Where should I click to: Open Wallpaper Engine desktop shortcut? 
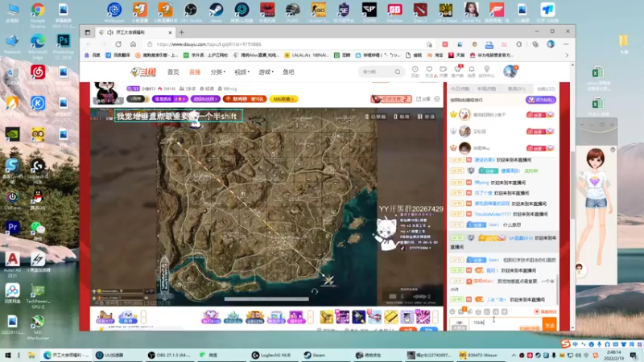tap(114, 12)
